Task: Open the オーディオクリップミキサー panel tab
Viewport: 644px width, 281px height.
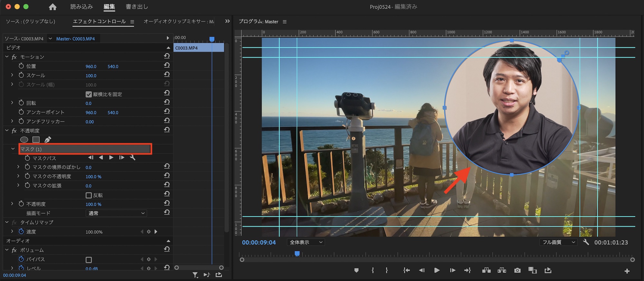Action: [178, 21]
